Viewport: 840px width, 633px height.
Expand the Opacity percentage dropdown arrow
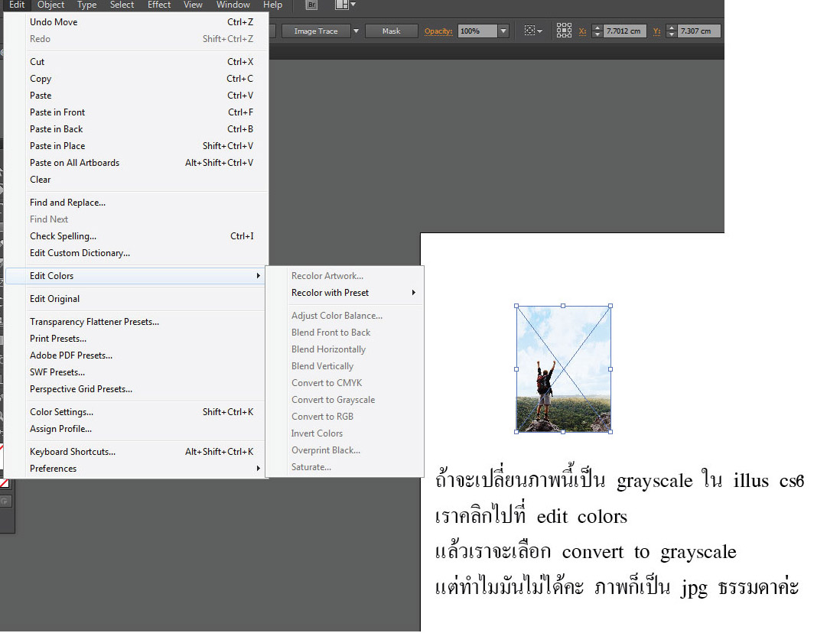click(x=503, y=31)
